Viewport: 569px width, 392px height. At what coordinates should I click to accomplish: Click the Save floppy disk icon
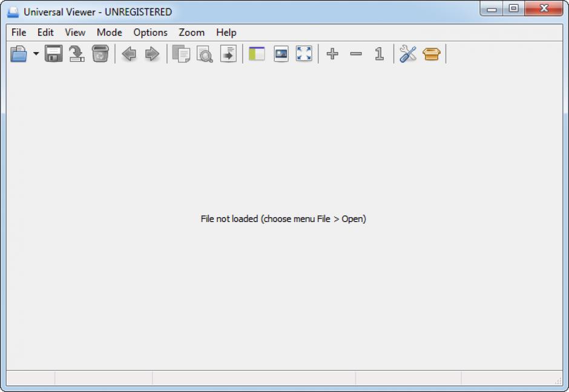coord(53,54)
